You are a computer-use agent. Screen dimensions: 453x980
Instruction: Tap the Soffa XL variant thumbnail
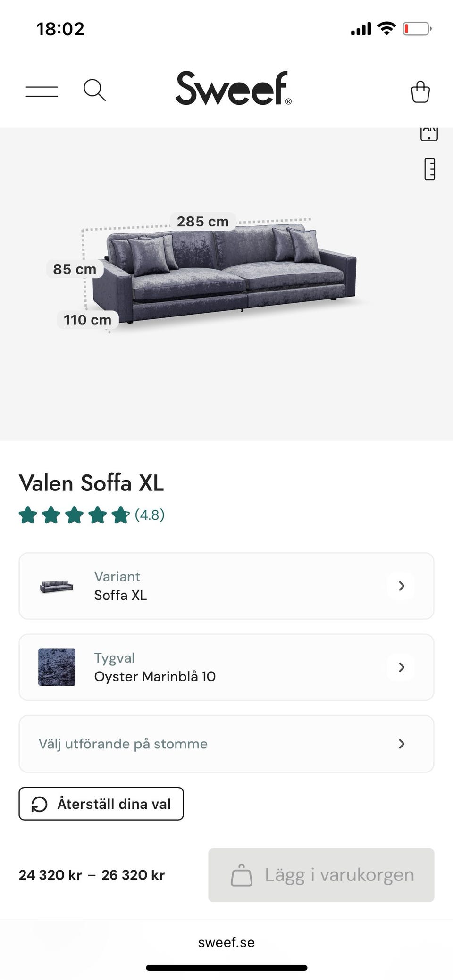click(57, 586)
